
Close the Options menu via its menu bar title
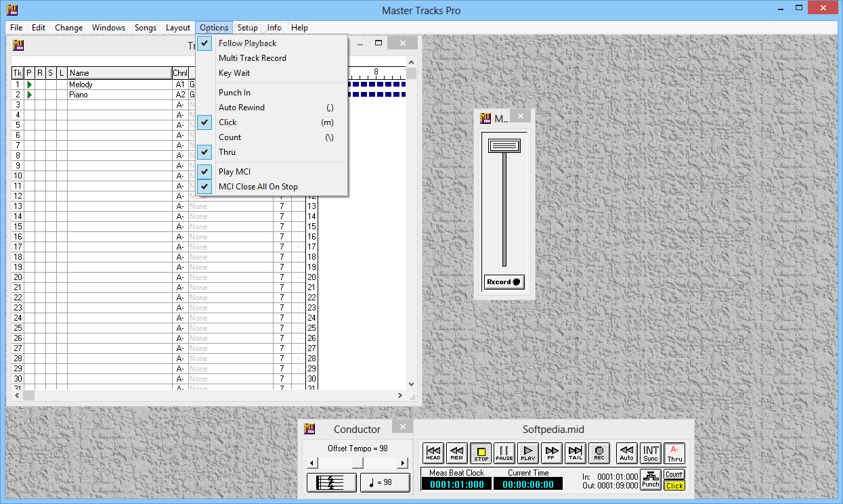[214, 28]
